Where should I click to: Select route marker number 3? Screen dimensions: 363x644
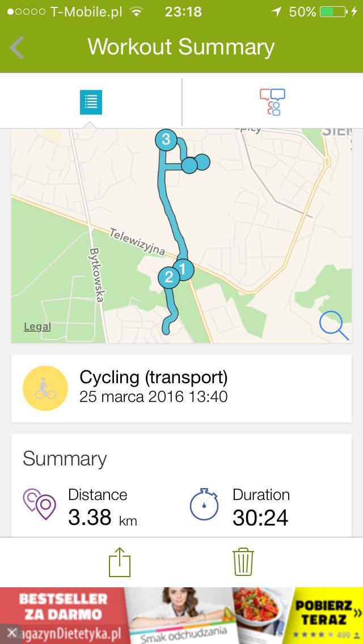[166, 139]
